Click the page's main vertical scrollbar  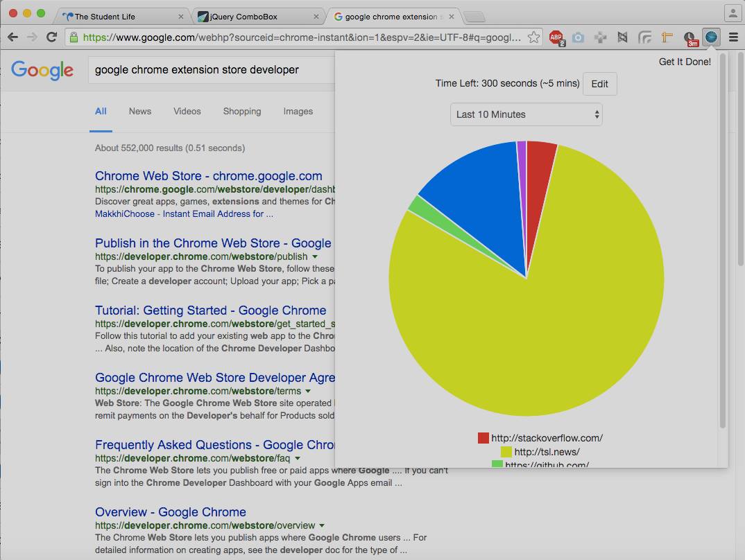pyautogui.click(x=740, y=159)
